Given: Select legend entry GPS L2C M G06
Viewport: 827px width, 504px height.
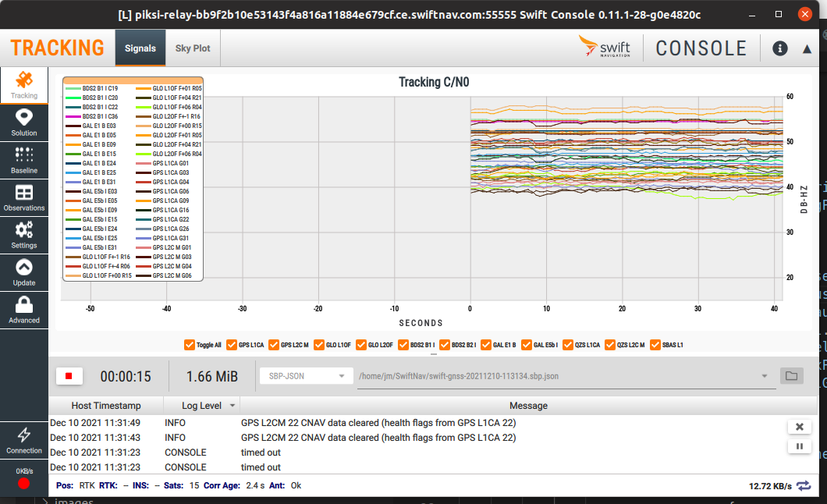Looking at the screenshot, I should pos(164,275).
